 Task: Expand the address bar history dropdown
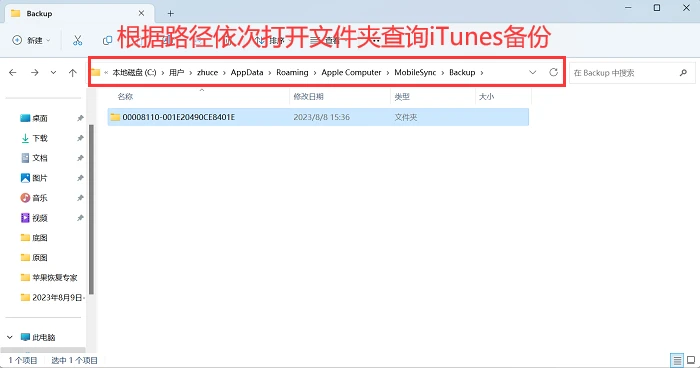[x=532, y=72]
